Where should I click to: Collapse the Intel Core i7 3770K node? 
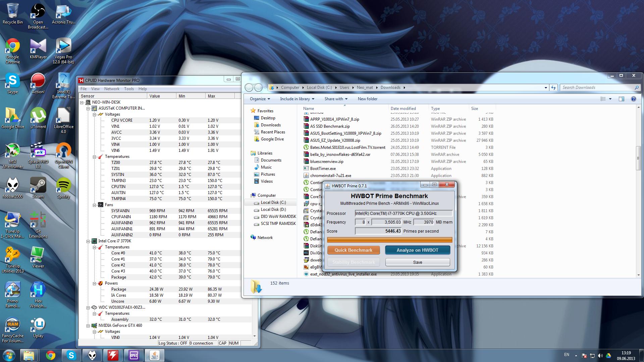tap(88, 241)
